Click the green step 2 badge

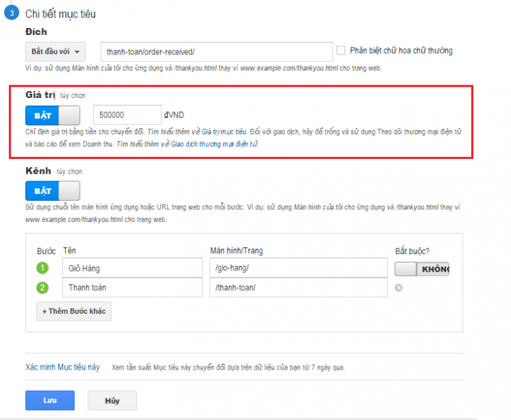pyautogui.click(x=41, y=287)
